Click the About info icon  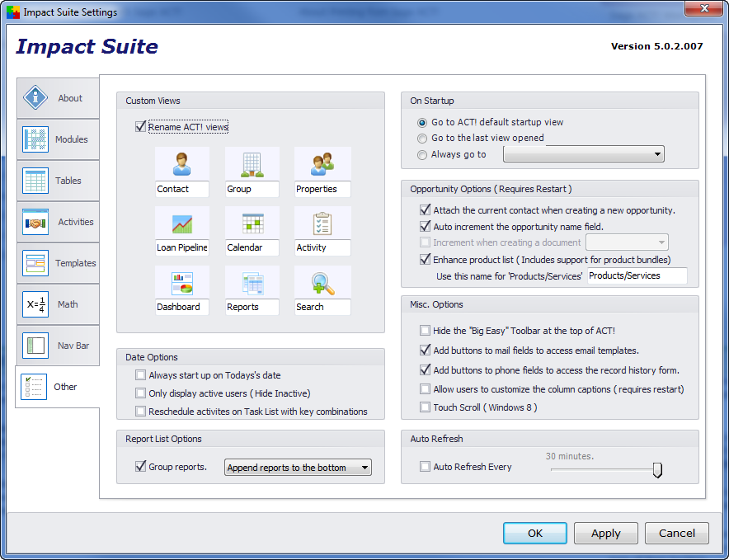pyautogui.click(x=35, y=97)
